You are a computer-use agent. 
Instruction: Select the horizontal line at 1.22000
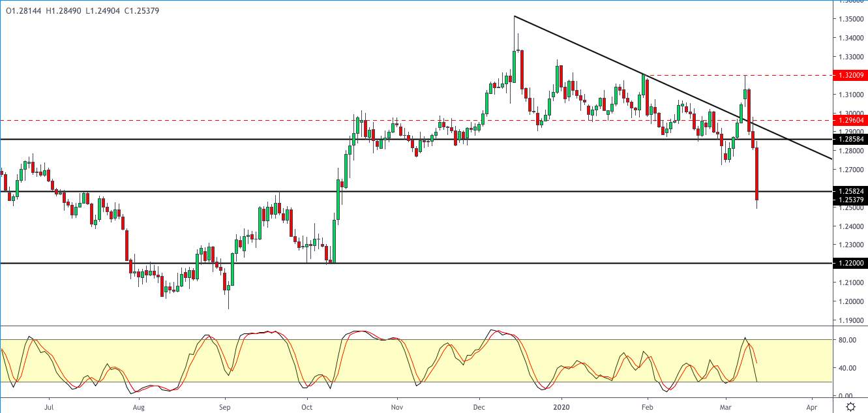click(416, 263)
